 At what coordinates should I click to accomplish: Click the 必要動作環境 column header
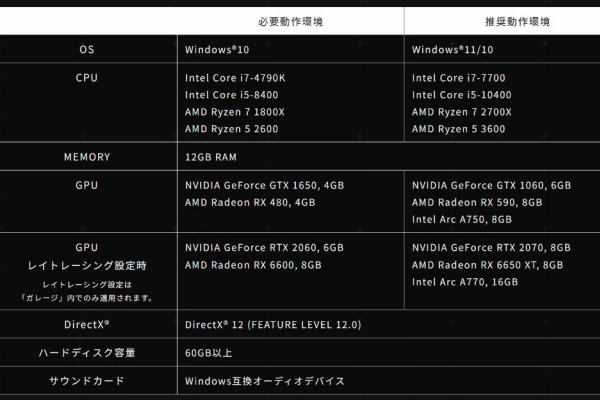tap(290, 21)
